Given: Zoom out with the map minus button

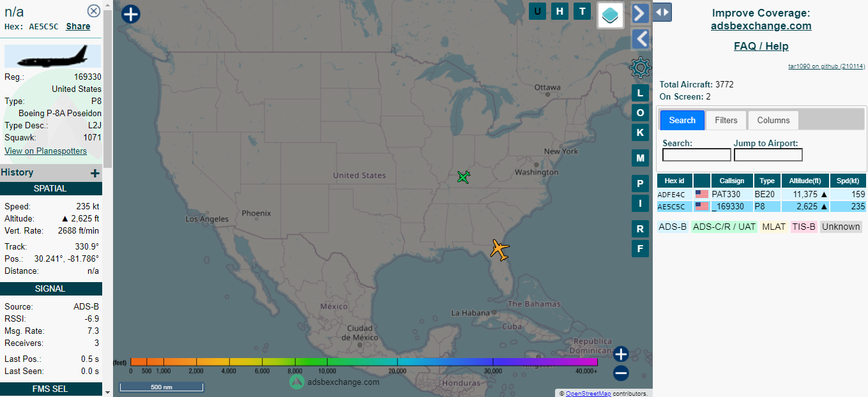Looking at the screenshot, I should [x=621, y=373].
